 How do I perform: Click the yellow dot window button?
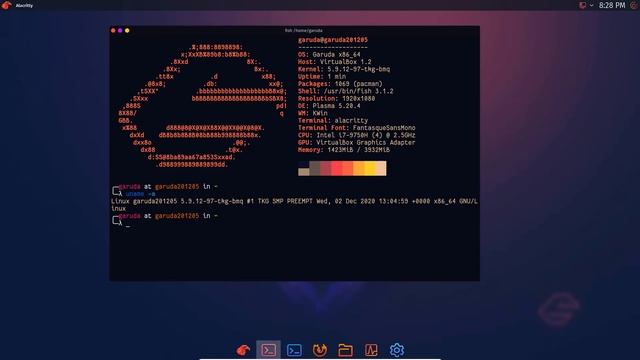tap(127, 31)
